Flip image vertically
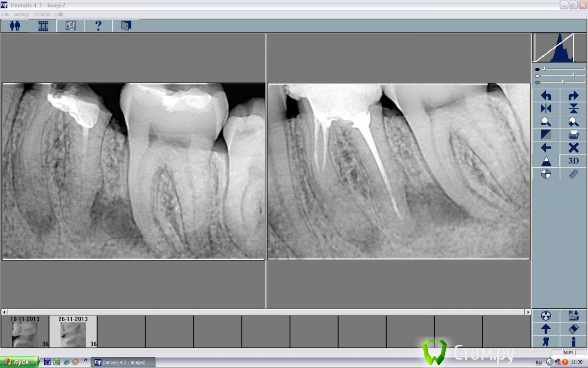Screen dimensions: 588x368 [x=573, y=109]
